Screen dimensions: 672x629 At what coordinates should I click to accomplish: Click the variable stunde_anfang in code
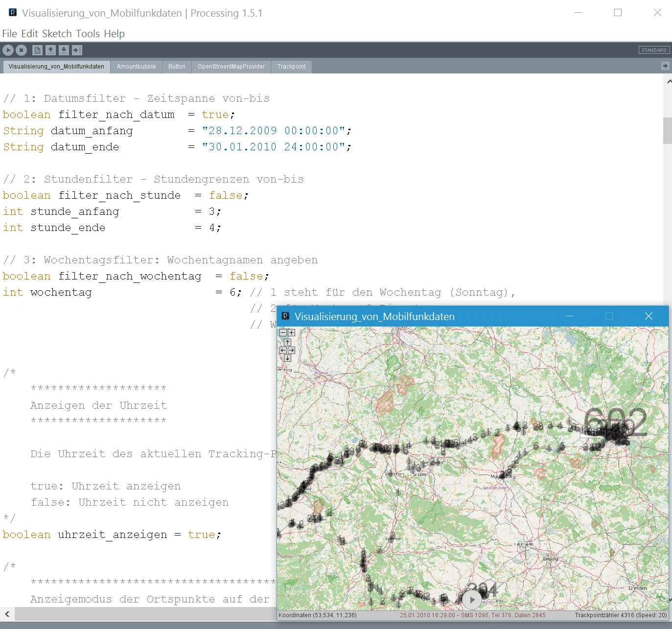coord(75,211)
